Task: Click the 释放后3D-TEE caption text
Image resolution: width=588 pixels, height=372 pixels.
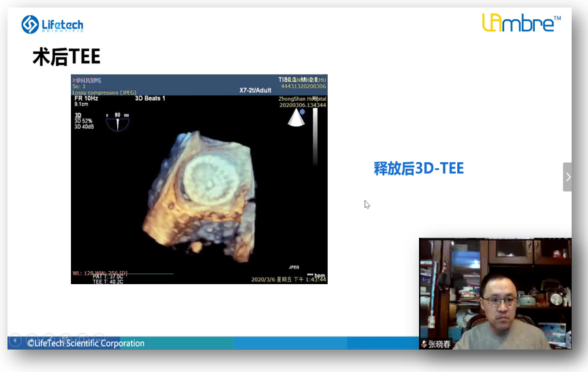Action: point(418,169)
